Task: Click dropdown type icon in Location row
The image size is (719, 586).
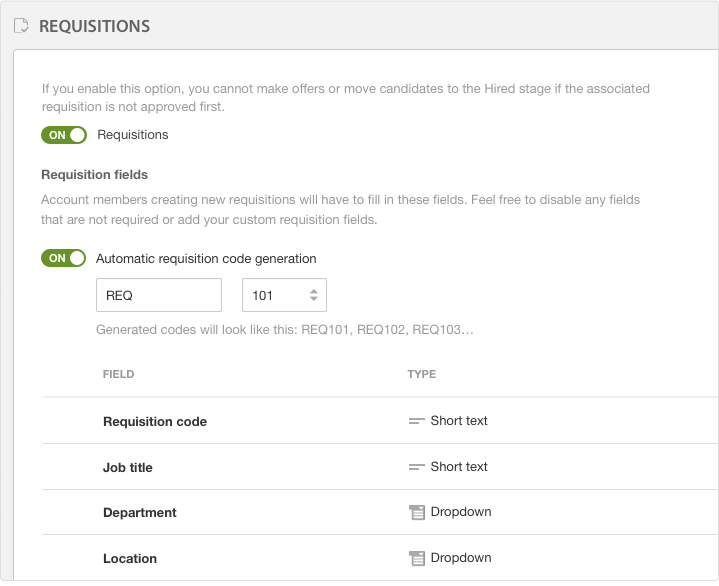Action: click(x=417, y=558)
